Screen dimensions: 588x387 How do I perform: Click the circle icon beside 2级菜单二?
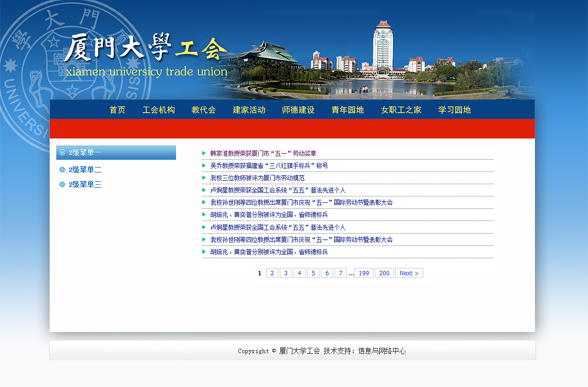(x=62, y=169)
